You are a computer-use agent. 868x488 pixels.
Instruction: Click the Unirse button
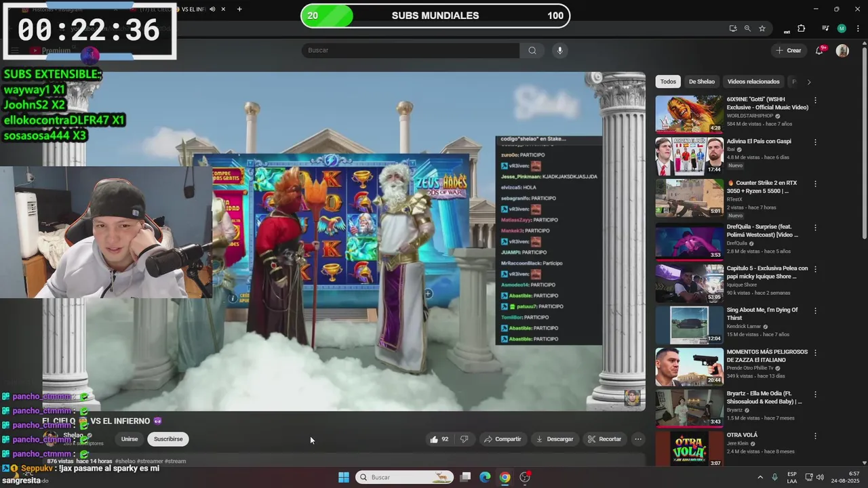tap(130, 439)
